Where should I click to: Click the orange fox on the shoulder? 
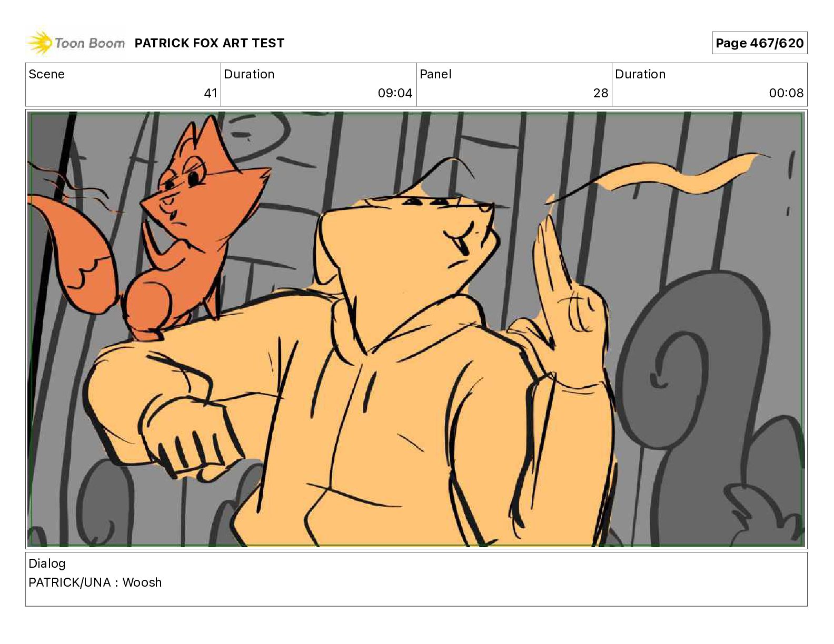[x=179, y=232]
